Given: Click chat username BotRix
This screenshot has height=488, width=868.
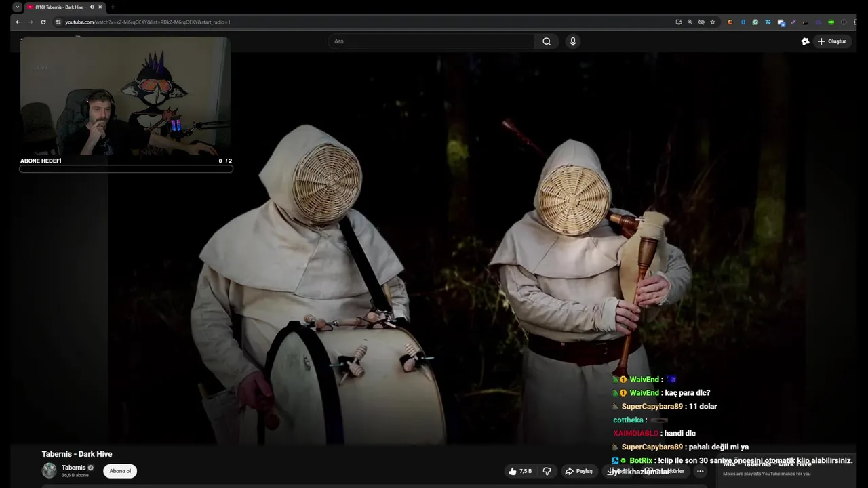Looking at the screenshot, I should click(641, 461).
